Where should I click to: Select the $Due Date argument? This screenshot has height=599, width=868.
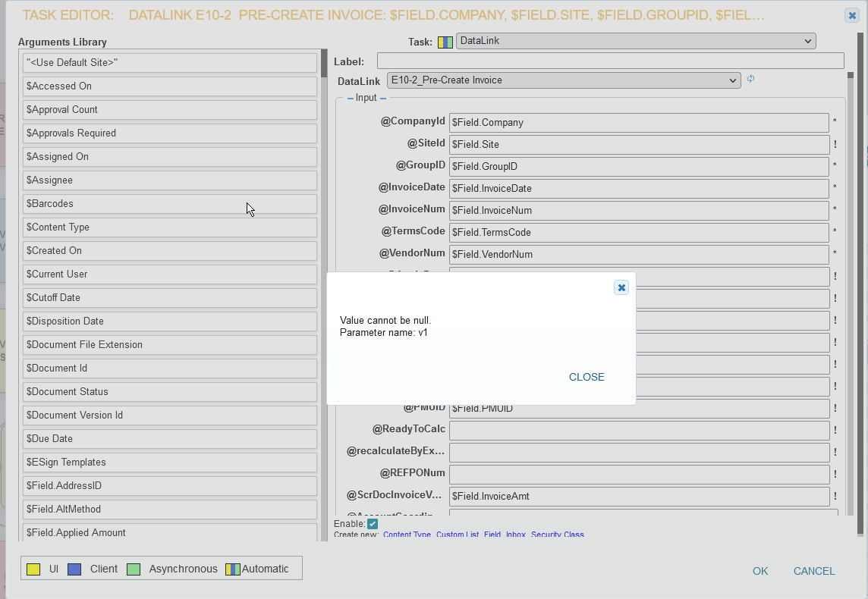(x=170, y=439)
